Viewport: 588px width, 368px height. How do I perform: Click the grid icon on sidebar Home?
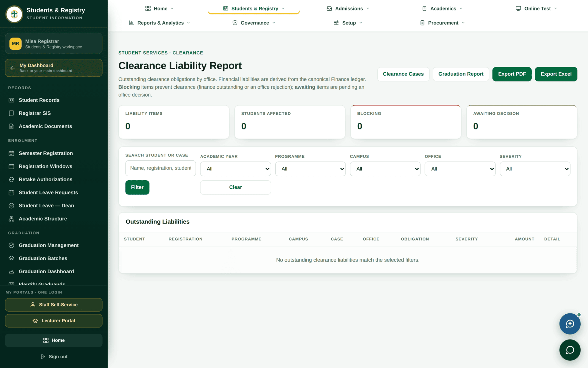pyautogui.click(x=46, y=340)
